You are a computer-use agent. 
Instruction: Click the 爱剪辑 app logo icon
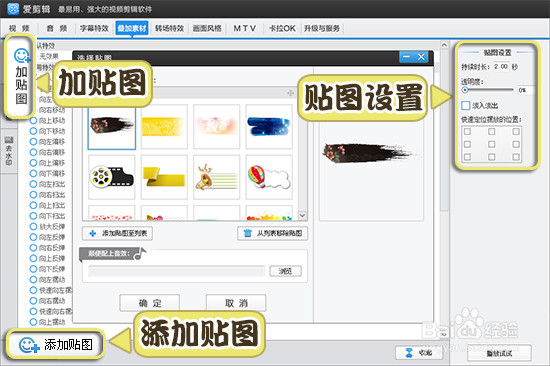13,8
